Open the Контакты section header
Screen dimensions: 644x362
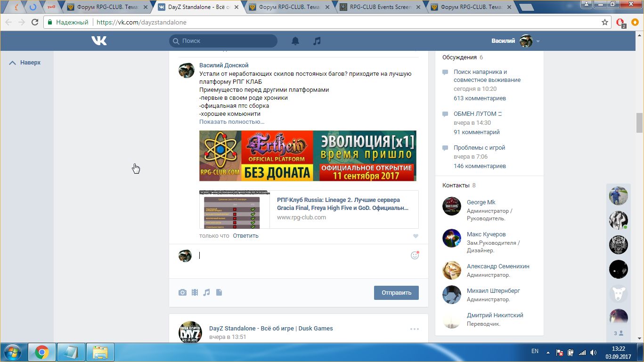[x=456, y=185]
